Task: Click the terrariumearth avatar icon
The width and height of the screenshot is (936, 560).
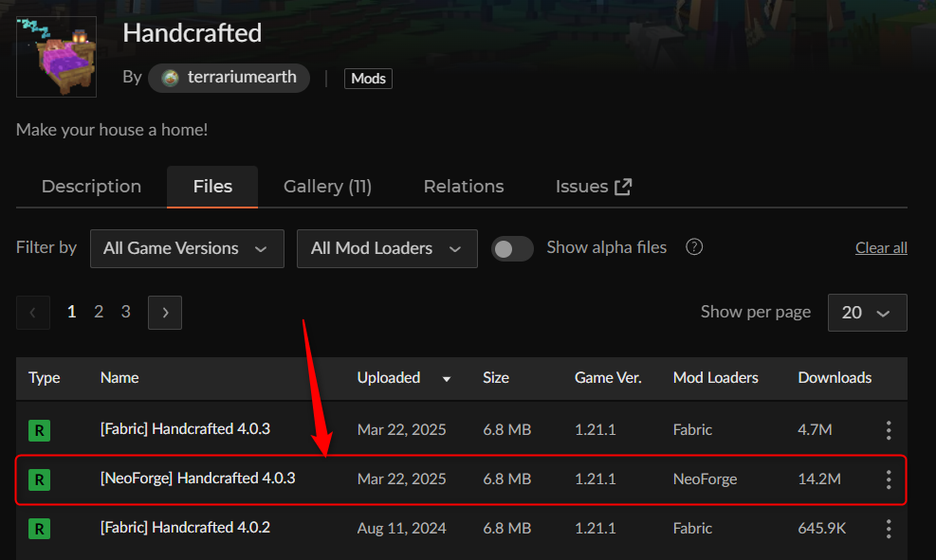Action: [x=170, y=78]
